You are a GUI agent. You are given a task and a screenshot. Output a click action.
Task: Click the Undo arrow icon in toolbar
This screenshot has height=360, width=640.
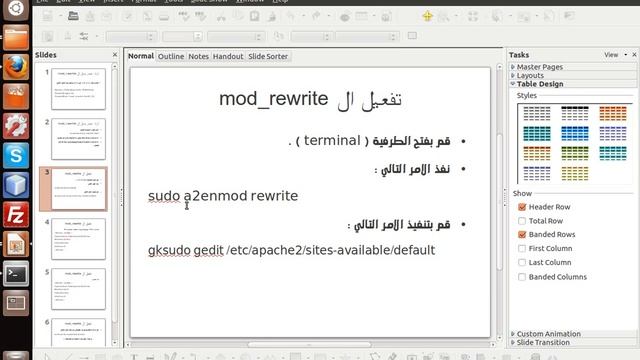[291, 16]
